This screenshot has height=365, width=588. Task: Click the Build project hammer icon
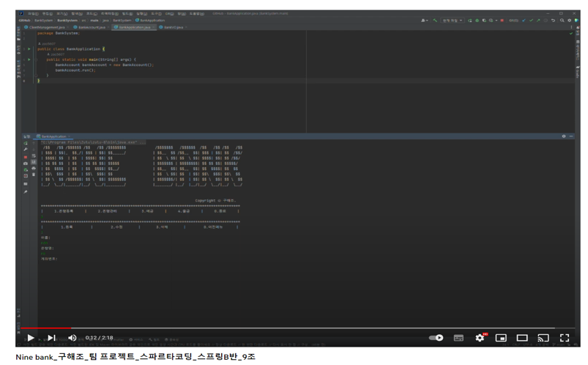[x=435, y=21]
